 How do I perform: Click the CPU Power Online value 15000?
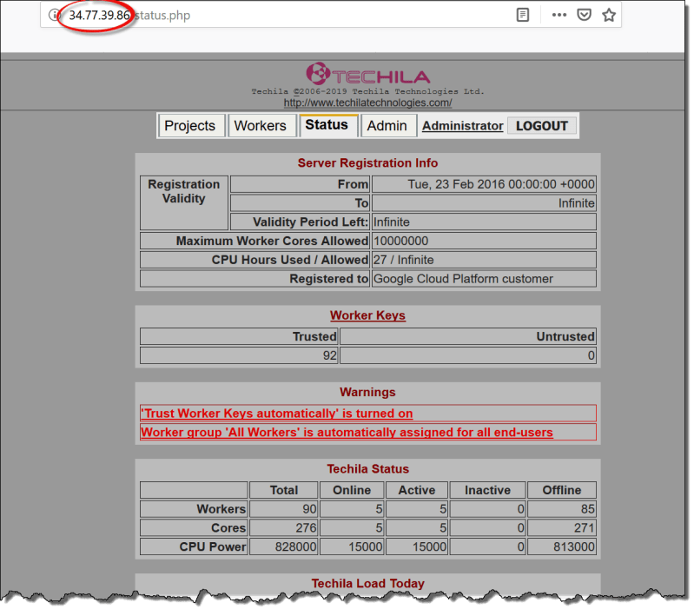365,546
